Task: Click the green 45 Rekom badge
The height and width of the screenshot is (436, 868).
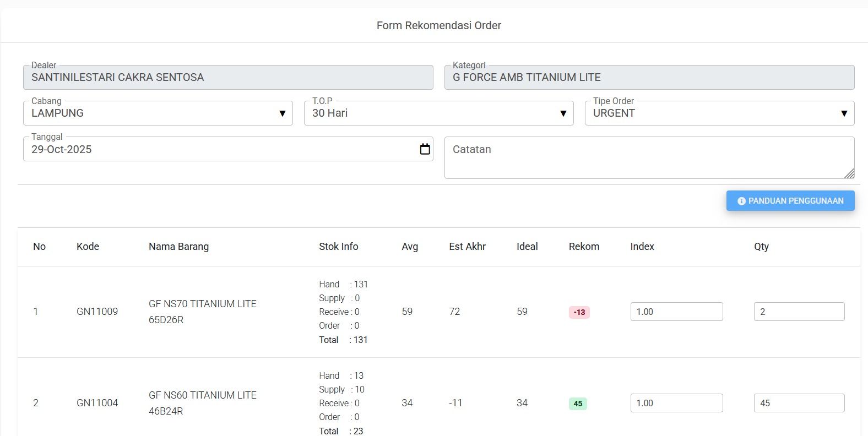Action: tap(578, 404)
